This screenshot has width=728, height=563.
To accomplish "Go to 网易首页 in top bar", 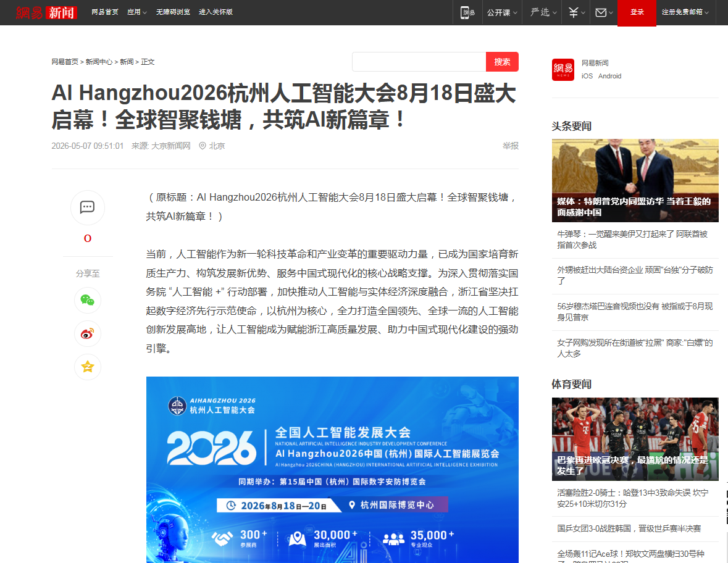I will pos(105,12).
